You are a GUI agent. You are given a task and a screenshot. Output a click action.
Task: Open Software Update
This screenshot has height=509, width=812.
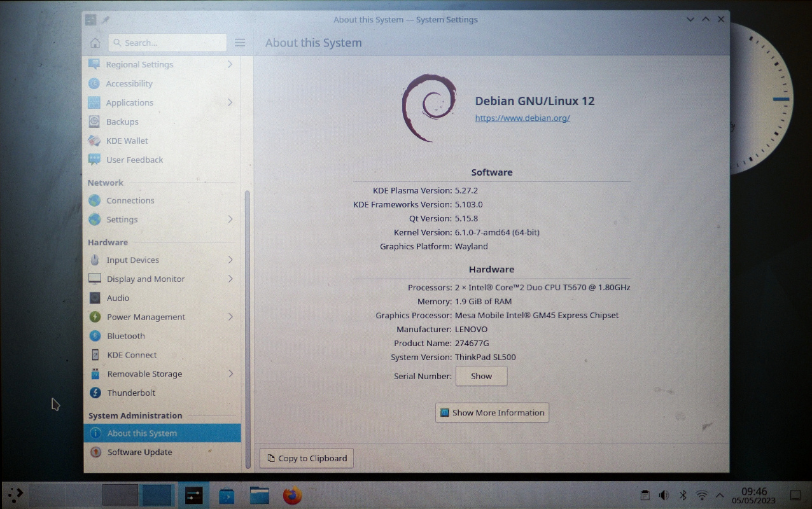coord(162,452)
